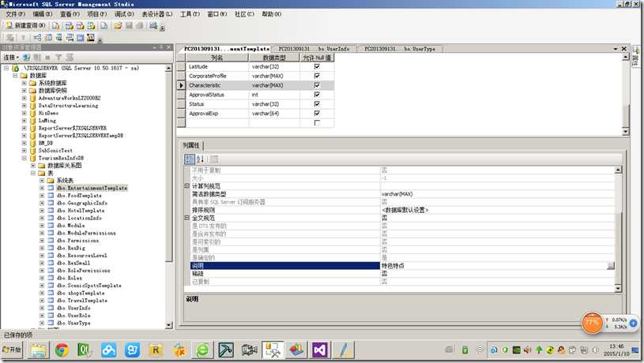Open the 编辑 menu
This screenshot has height=363, width=644.
[x=43, y=14]
